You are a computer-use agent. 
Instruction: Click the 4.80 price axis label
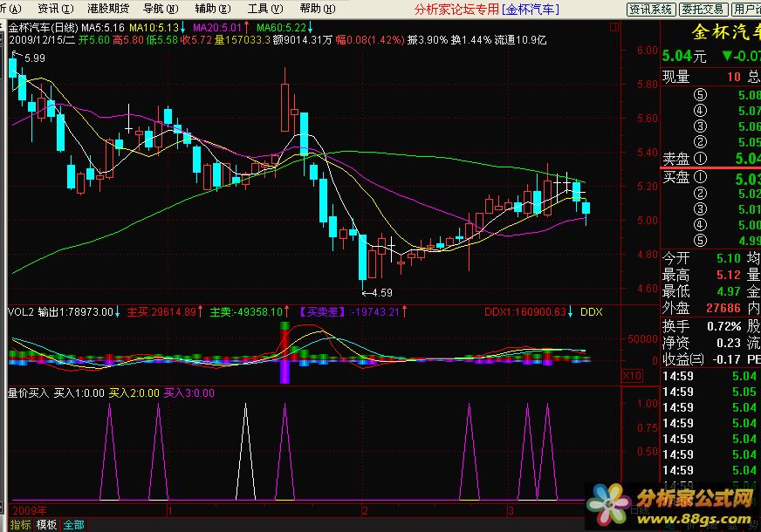click(x=648, y=254)
